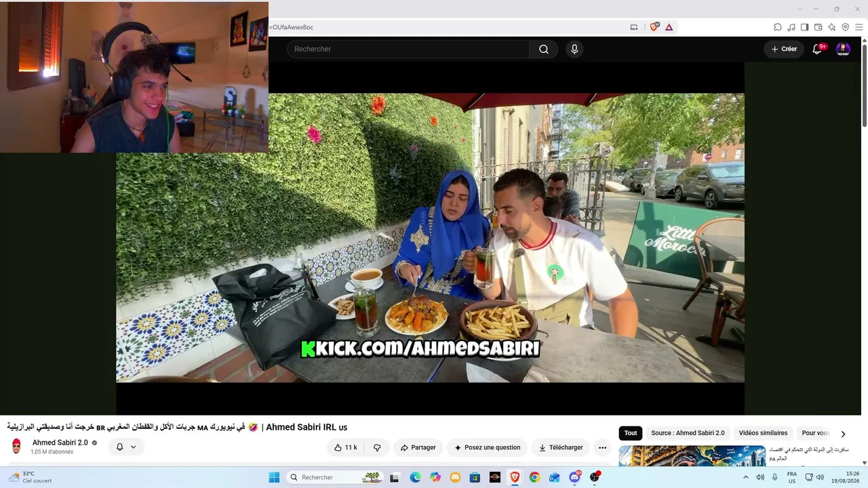868x488 pixels.
Task: Click the YouTube search magnifier button
Action: [x=544, y=49]
